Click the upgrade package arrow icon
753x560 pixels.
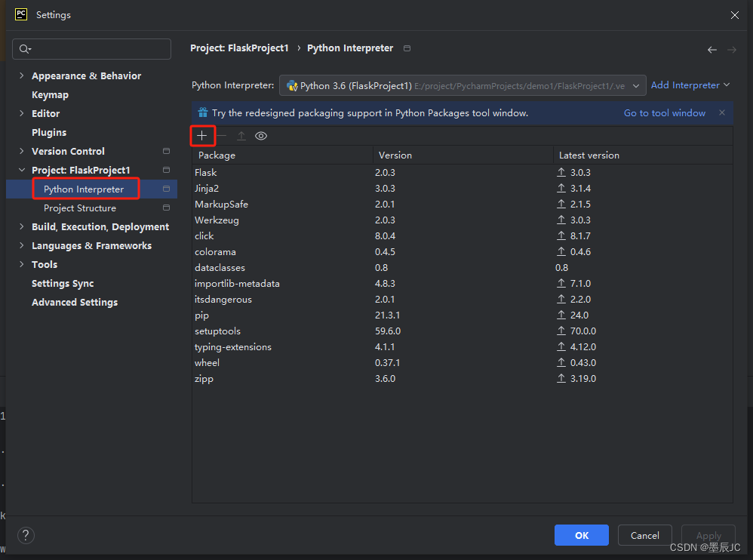point(241,136)
